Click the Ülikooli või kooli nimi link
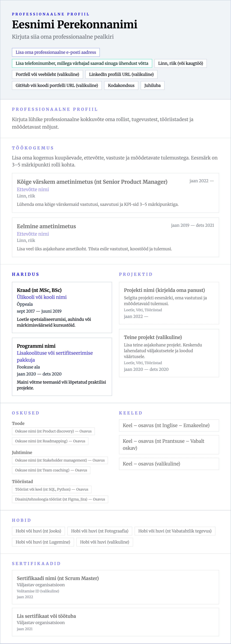Screen dimensions: 231x644 pyautogui.click(x=42, y=297)
